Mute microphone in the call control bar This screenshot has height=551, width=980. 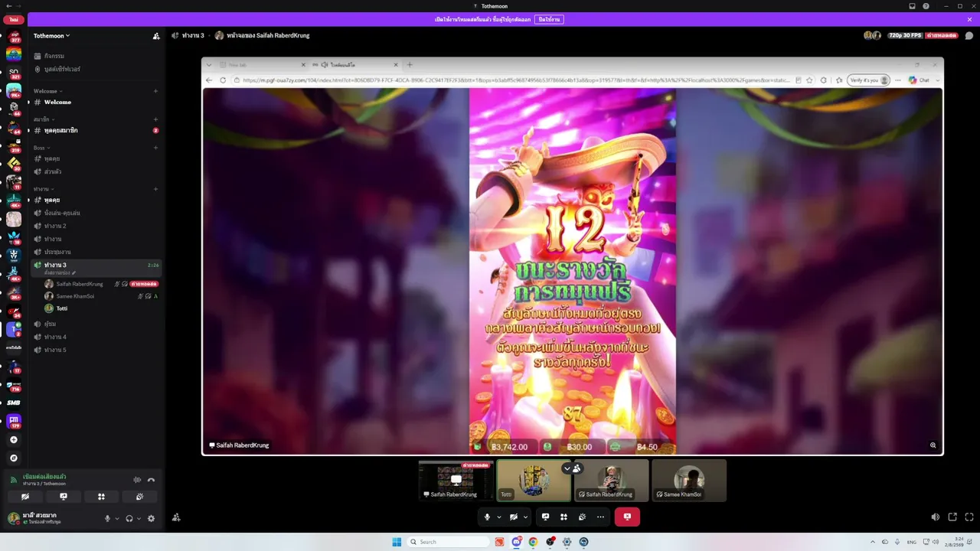coord(487,517)
